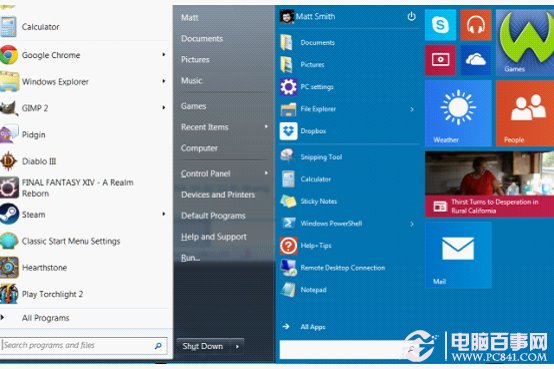Screen dimensions: 554x369
Task: Click the Shut Down button
Action: 203,346
